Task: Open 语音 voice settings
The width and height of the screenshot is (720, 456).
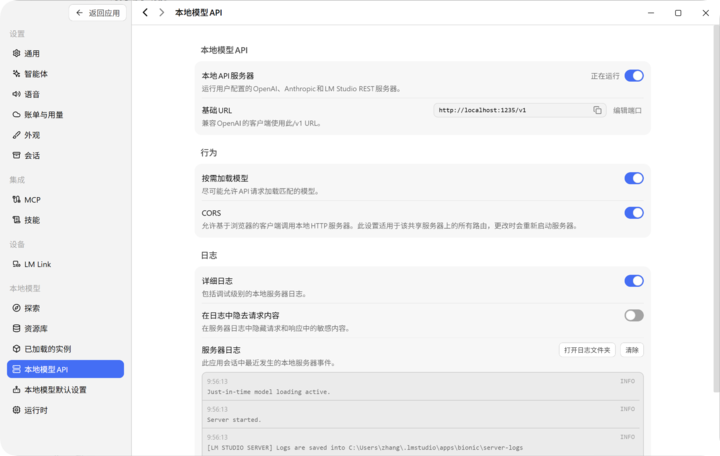Action: click(x=65, y=94)
